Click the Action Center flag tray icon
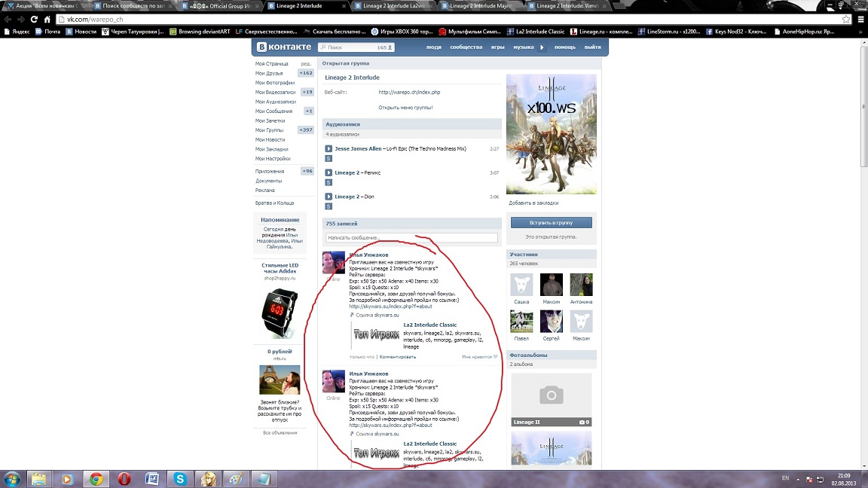This screenshot has width=868, height=488. 809,479
